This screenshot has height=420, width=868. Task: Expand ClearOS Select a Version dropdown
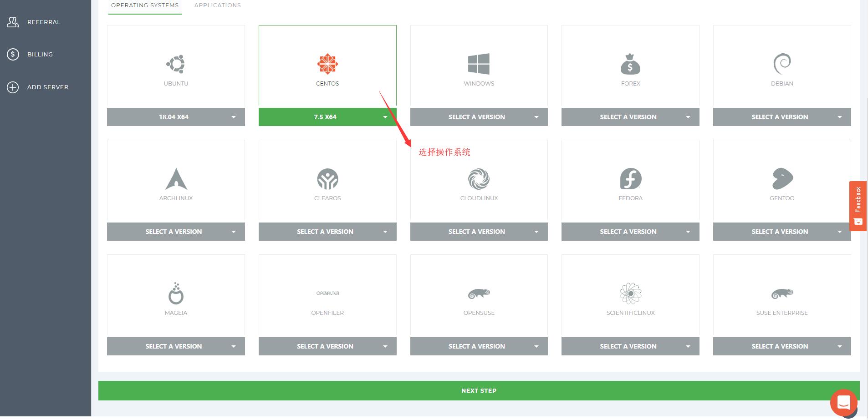(327, 232)
